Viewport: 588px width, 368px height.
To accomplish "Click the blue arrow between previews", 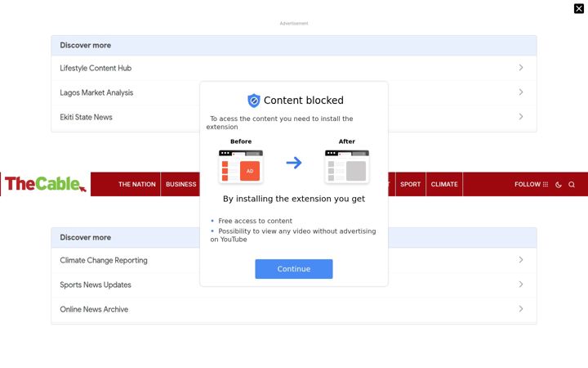I will [294, 163].
